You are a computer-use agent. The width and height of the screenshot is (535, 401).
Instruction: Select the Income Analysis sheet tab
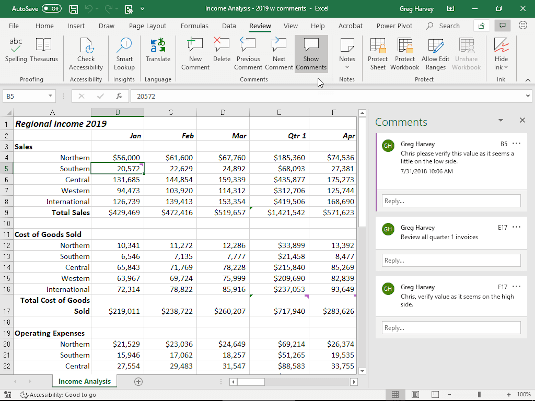tap(85, 381)
